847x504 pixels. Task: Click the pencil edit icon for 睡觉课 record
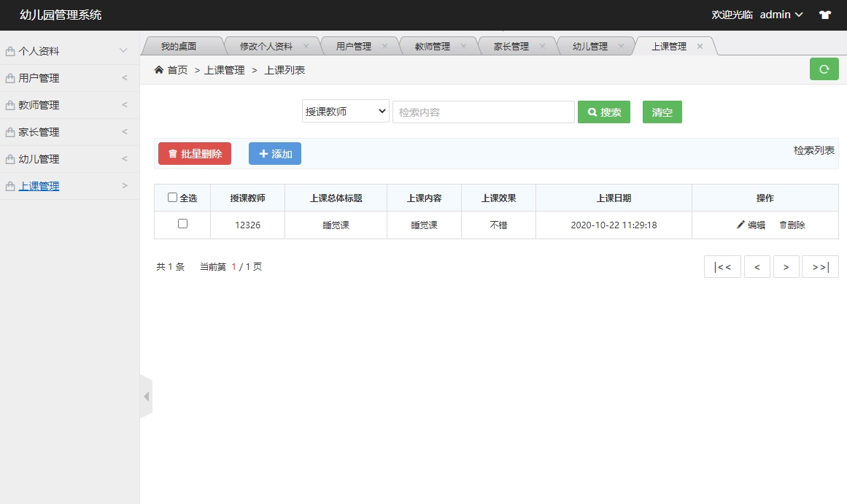coord(740,225)
